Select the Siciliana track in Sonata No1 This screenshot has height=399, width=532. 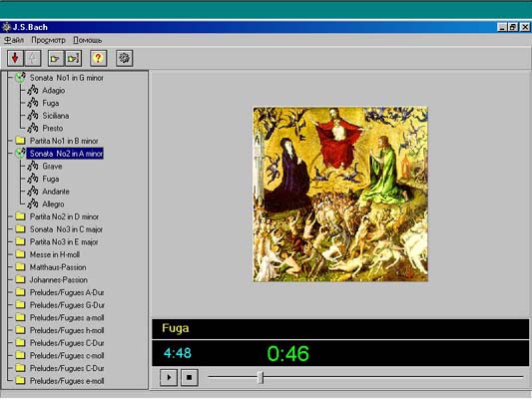55,116
